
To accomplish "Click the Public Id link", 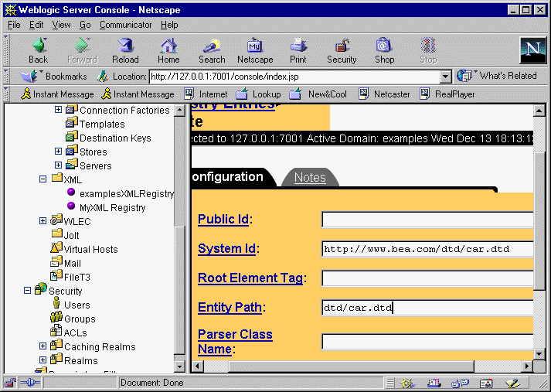I will click(223, 219).
